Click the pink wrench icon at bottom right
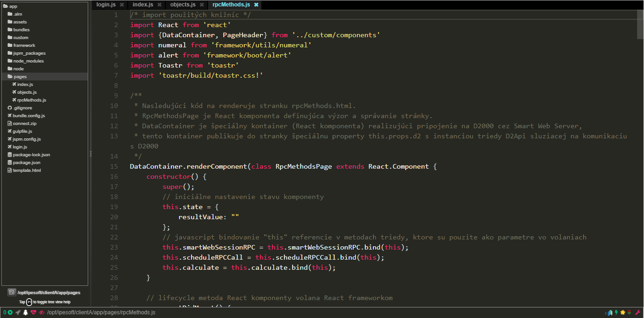The height and width of the screenshot is (318, 644). (x=637, y=312)
